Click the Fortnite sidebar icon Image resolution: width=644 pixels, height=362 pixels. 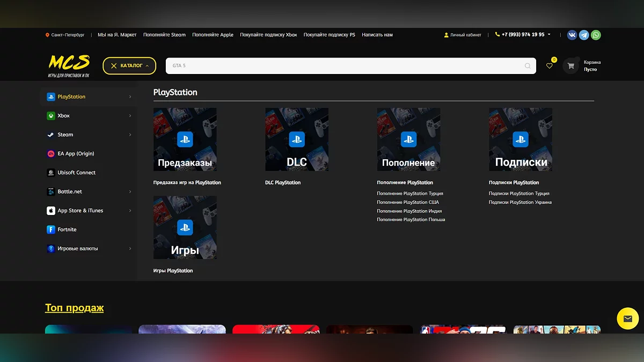(x=50, y=230)
